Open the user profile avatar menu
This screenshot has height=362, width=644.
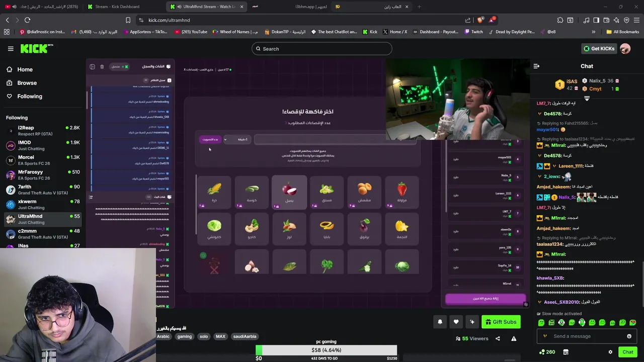[x=625, y=49]
